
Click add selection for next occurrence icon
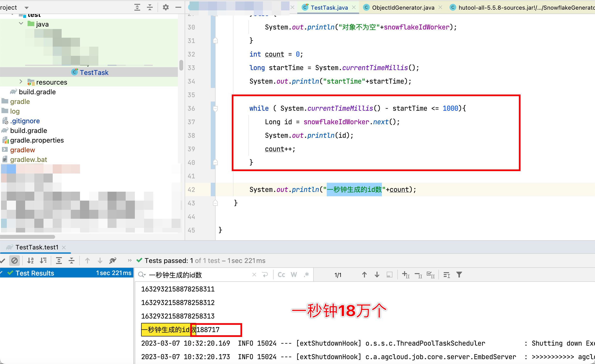[x=406, y=275]
